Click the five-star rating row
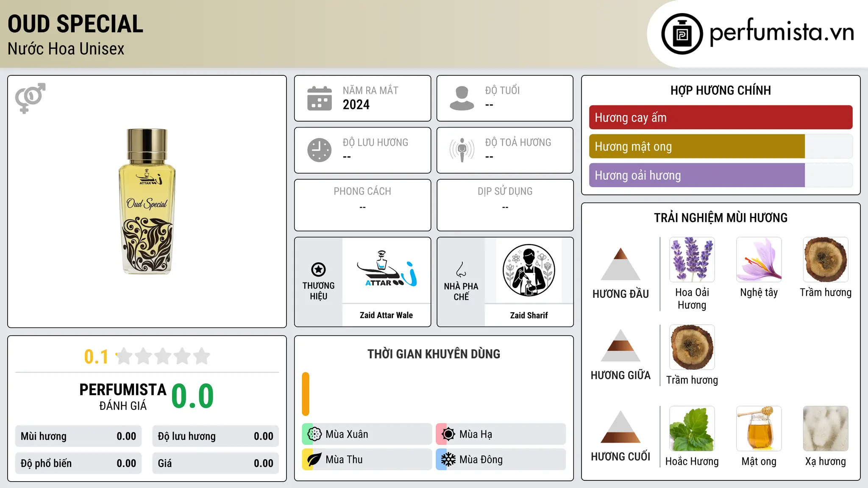This screenshot has width=868, height=488. [x=163, y=356]
